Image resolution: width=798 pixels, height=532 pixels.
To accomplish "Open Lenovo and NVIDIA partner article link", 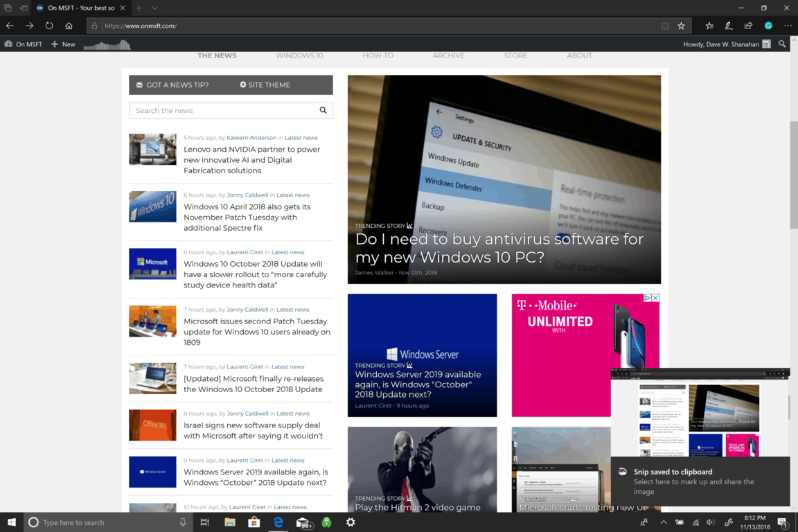I will point(251,159).
